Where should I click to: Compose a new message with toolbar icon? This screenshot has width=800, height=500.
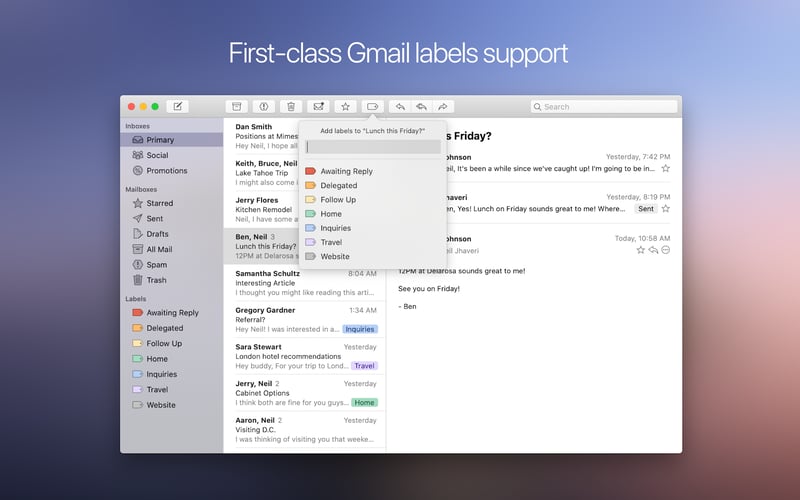tap(178, 106)
